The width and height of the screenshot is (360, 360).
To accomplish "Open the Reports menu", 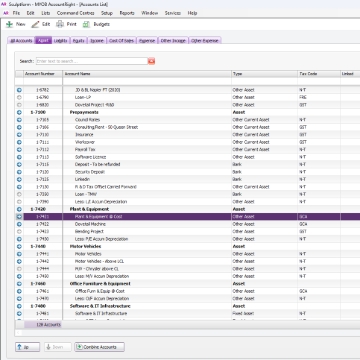I will coord(127,13).
